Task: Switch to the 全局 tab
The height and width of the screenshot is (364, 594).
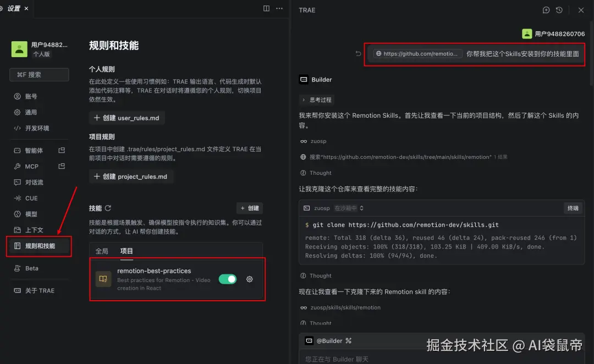Action: 101,251
